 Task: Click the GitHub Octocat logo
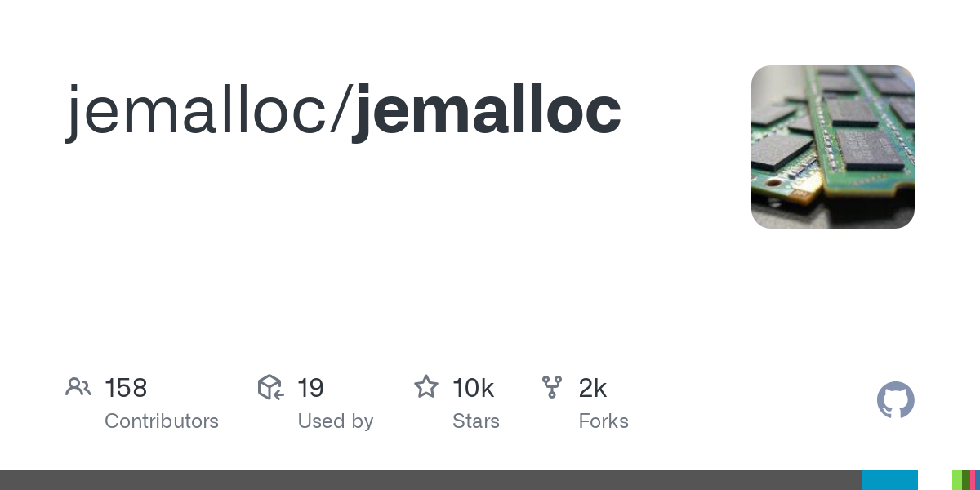(895, 400)
